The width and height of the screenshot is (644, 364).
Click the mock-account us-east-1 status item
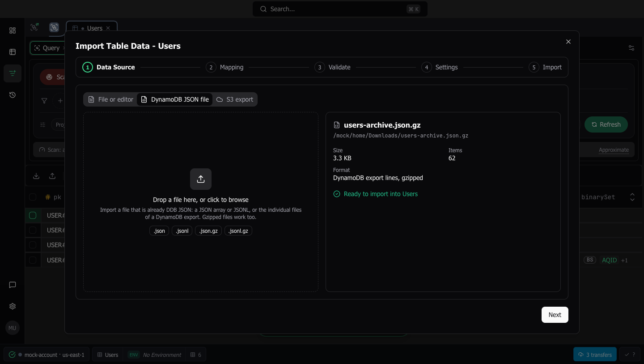click(47, 355)
